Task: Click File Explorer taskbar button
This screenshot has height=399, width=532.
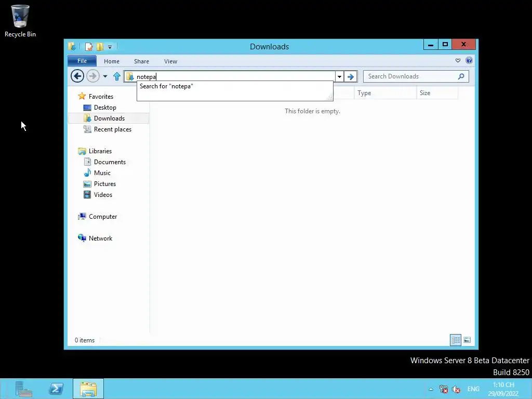Action: click(88, 389)
